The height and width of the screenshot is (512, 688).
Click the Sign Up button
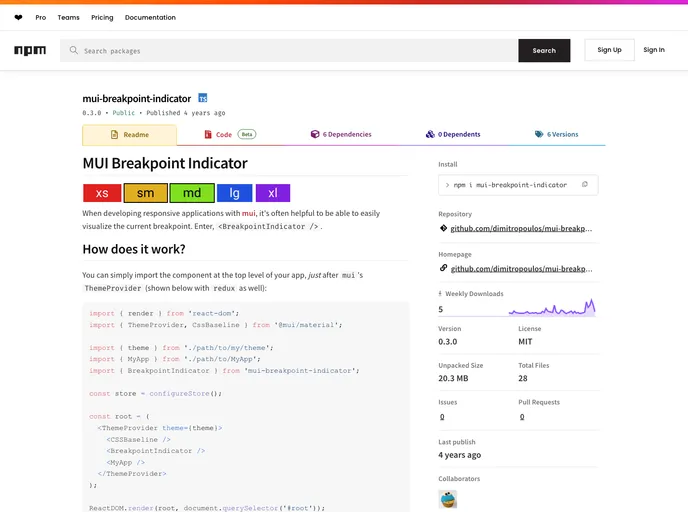(609, 50)
